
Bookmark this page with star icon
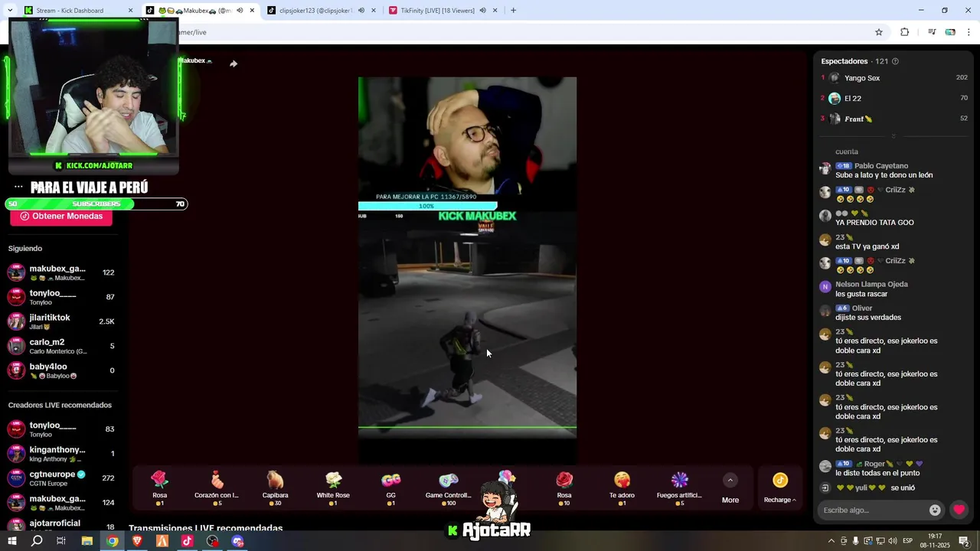pos(879,32)
